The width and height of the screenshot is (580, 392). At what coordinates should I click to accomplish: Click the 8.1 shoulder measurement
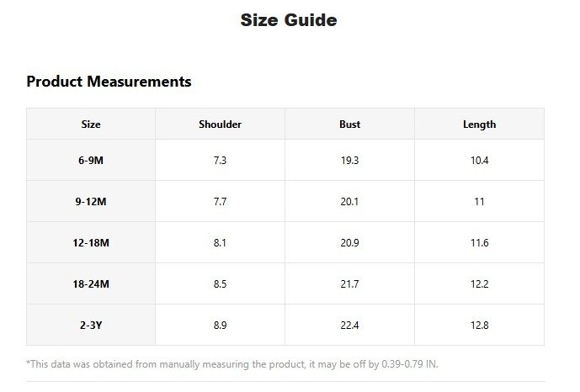(x=220, y=243)
